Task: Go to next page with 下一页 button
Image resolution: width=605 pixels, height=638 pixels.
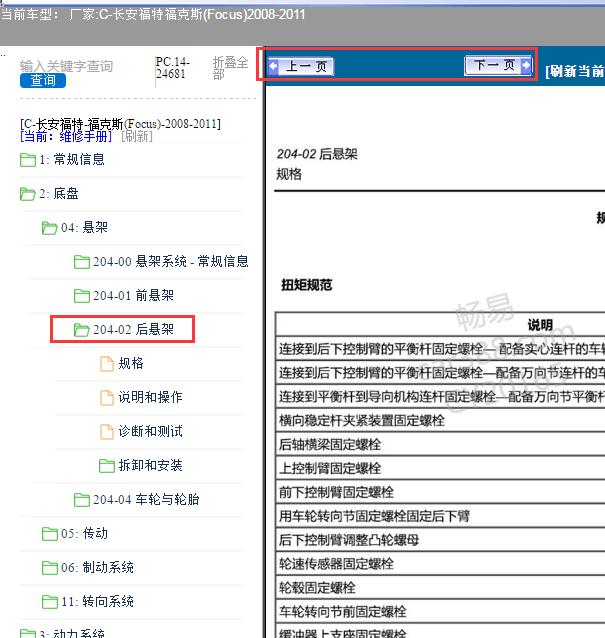Action: click(498, 65)
